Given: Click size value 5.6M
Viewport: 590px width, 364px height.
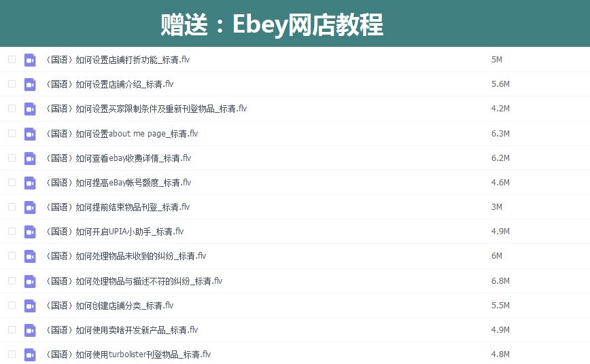Looking at the screenshot, I should tap(500, 84).
